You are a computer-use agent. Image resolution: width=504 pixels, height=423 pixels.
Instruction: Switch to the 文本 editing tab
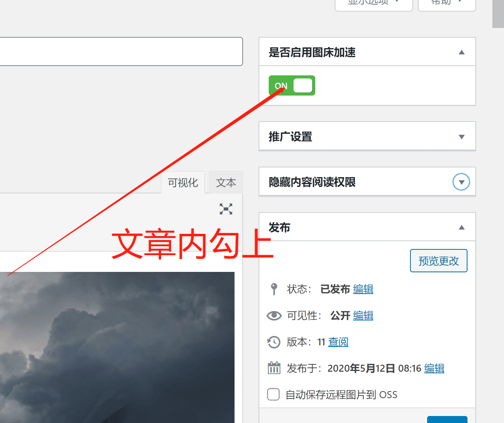coord(226,183)
